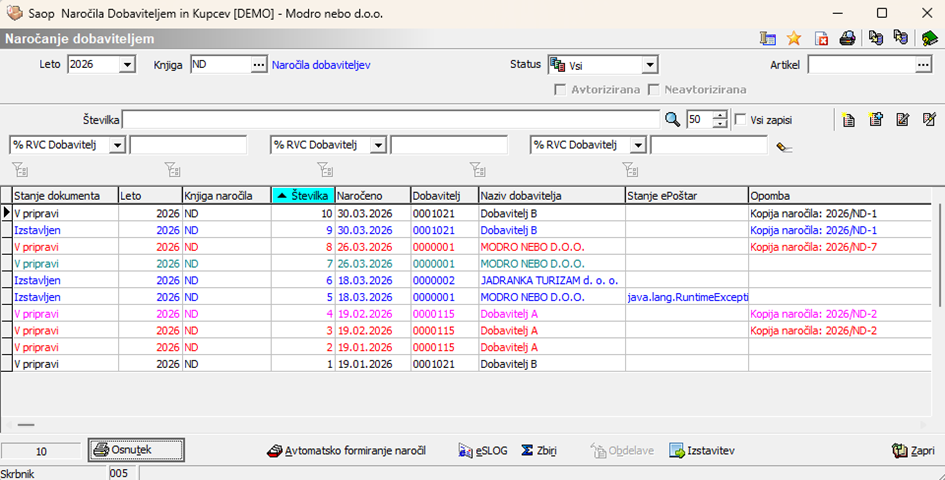Toggle the Vsi zapisi checkbox
The width and height of the screenshot is (945, 480).
(741, 119)
